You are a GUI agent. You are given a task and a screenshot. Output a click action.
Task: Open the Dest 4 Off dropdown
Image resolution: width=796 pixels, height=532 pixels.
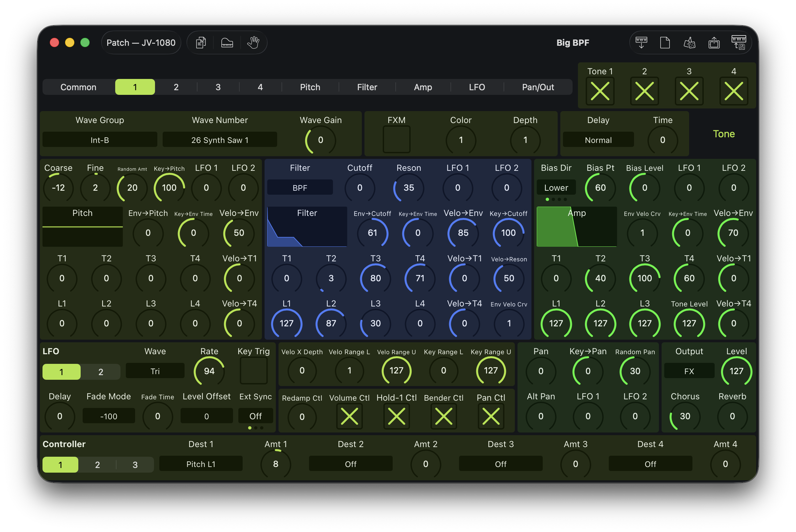(x=650, y=464)
